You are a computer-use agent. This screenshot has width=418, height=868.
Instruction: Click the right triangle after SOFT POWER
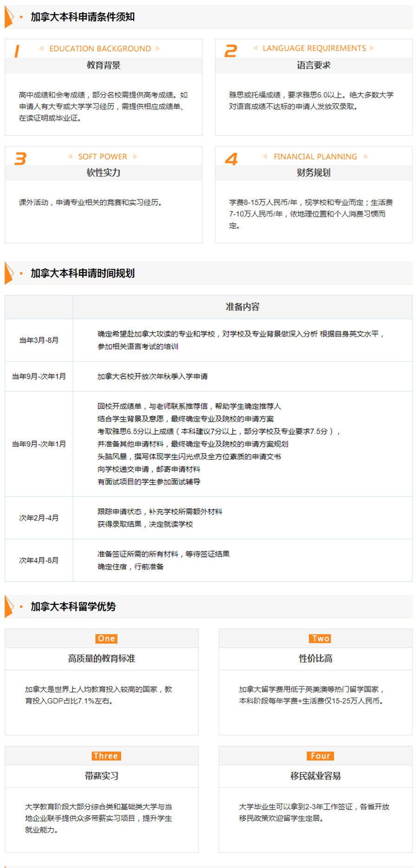tap(135, 156)
